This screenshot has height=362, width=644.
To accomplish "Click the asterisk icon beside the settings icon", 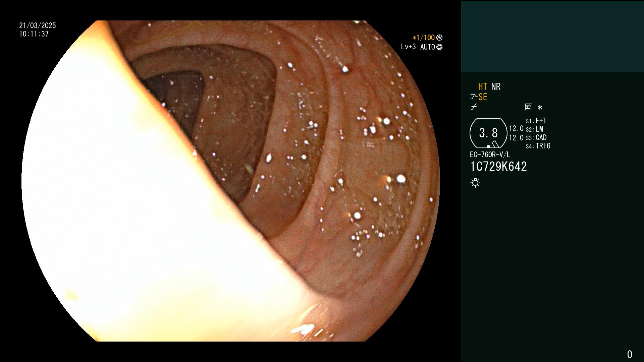I will pos(540,108).
